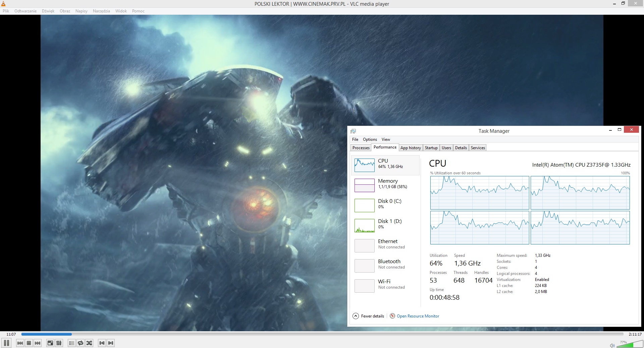The width and height of the screenshot is (644, 348).
Task: Open VLC extended settings equalizer icon
Action: [x=59, y=343]
